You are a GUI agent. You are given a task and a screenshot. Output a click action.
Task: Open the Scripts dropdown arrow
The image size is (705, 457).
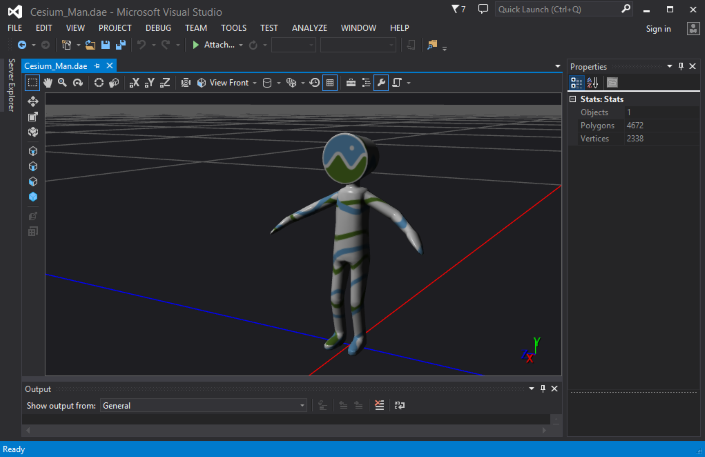coord(303,83)
